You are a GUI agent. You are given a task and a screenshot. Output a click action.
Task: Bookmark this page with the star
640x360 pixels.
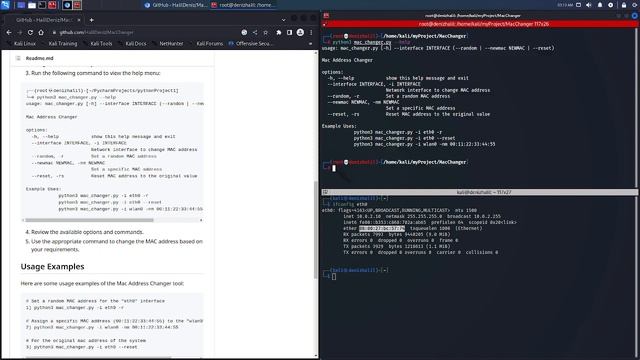click(266, 32)
